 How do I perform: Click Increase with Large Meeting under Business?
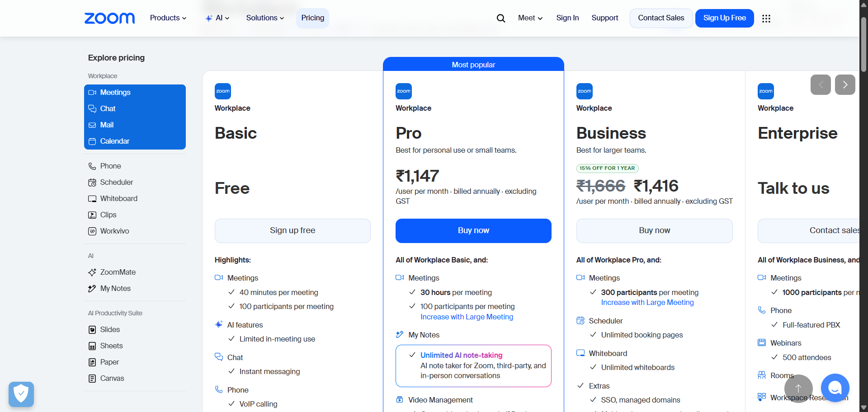(647, 303)
